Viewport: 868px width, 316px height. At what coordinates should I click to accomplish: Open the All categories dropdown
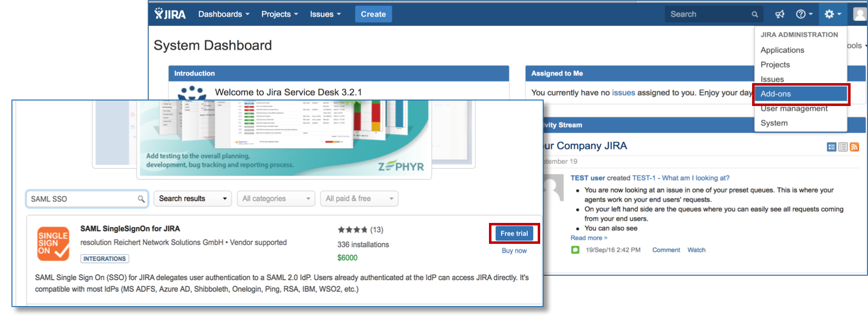(x=276, y=199)
